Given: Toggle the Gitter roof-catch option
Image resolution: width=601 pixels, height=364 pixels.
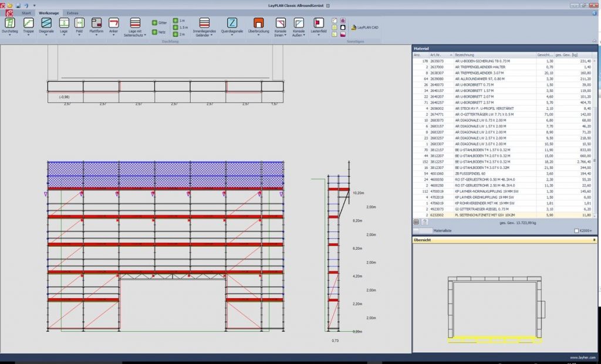Looking at the screenshot, I should [159, 23].
